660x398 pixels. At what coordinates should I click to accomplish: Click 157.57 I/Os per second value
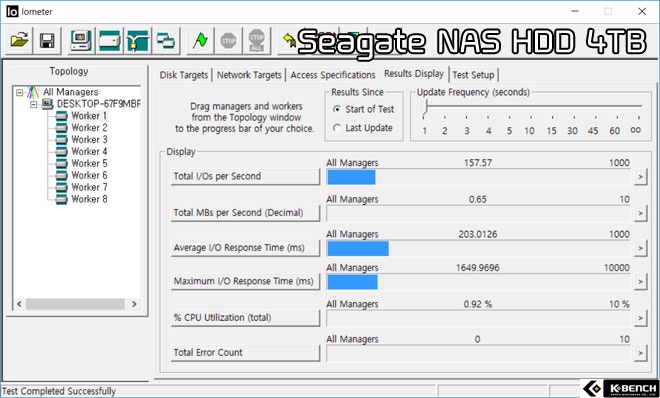click(x=478, y=163)
